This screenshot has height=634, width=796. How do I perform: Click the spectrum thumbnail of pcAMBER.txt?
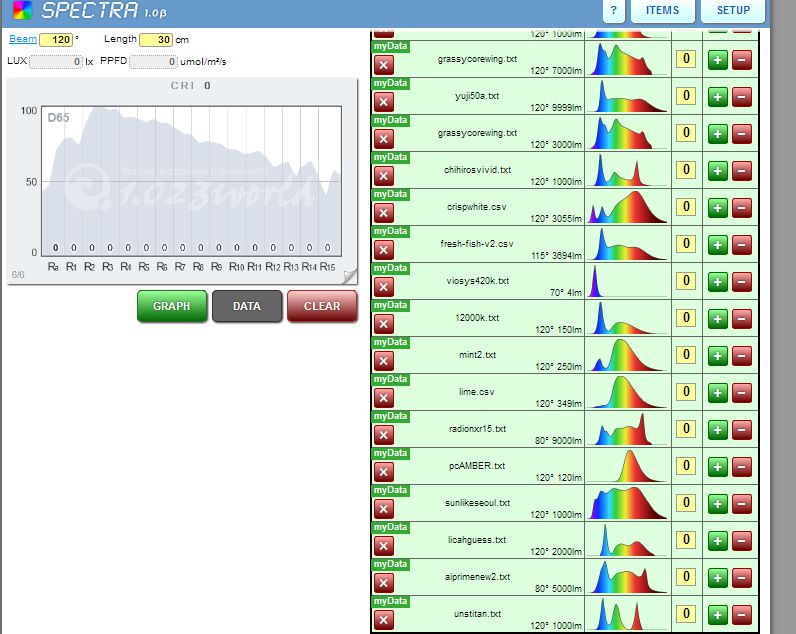click(x=627, y=466)
